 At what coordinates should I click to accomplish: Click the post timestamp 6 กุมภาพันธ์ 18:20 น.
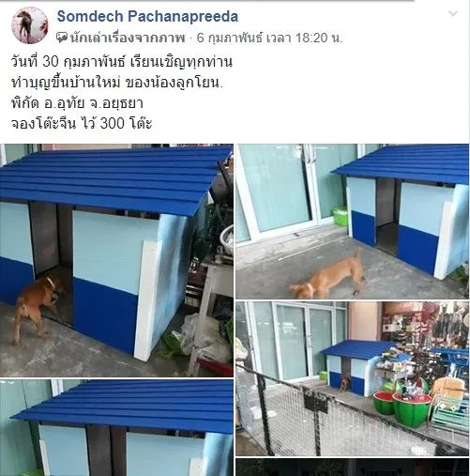pyautogui.click(x=269, y=38)
